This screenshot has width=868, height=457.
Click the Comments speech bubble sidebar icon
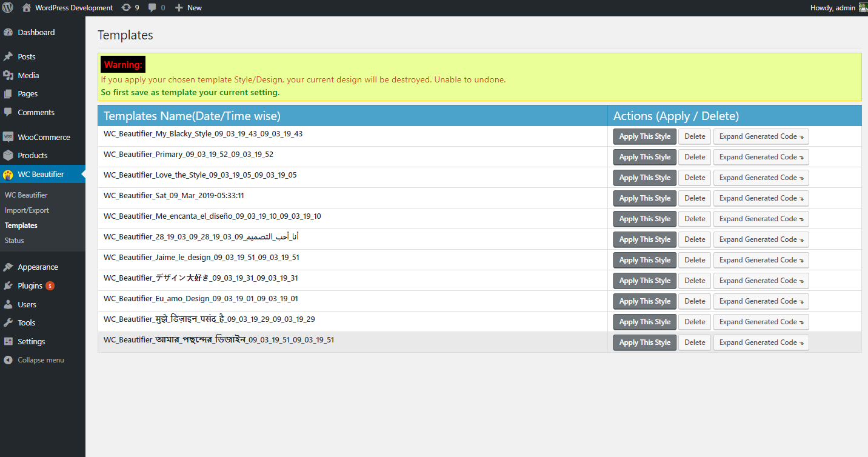8,112
